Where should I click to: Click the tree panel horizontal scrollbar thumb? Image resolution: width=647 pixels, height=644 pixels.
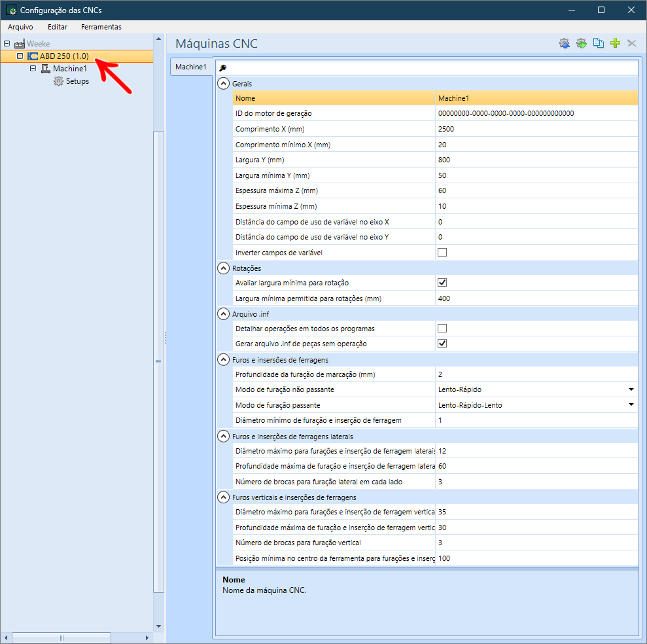point(61,638)
